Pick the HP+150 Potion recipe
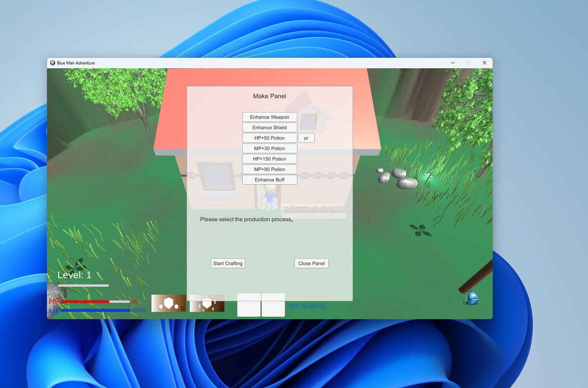Image resolution: width=588 pixels, height=388 pixels. point(269,159)
